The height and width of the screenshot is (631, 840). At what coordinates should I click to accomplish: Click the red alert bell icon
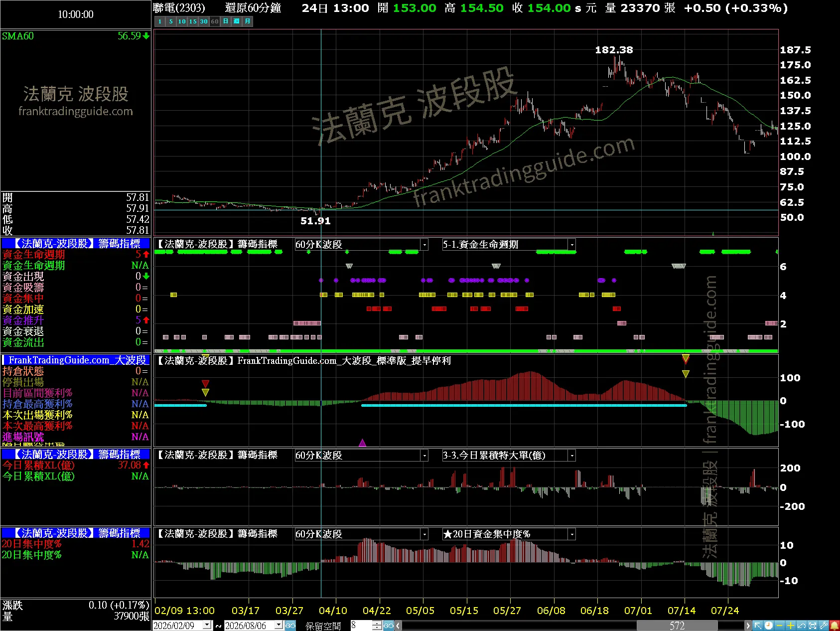834,626
